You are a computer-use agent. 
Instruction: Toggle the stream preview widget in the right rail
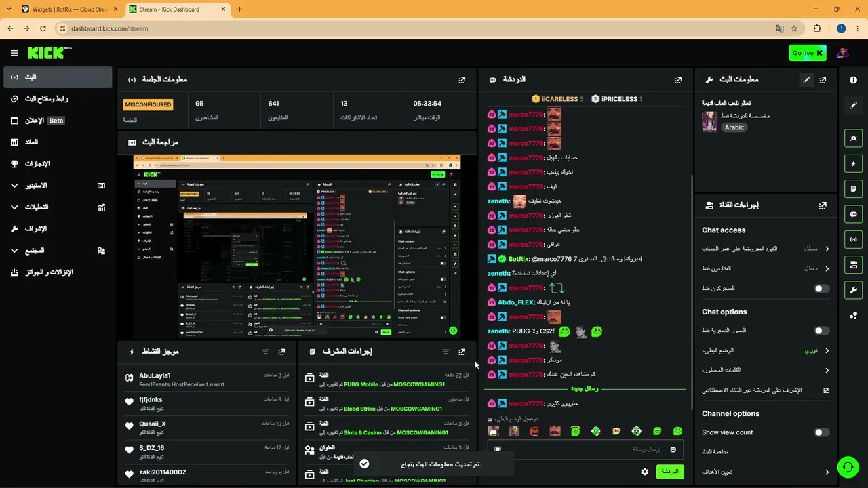tap(853, 138)
